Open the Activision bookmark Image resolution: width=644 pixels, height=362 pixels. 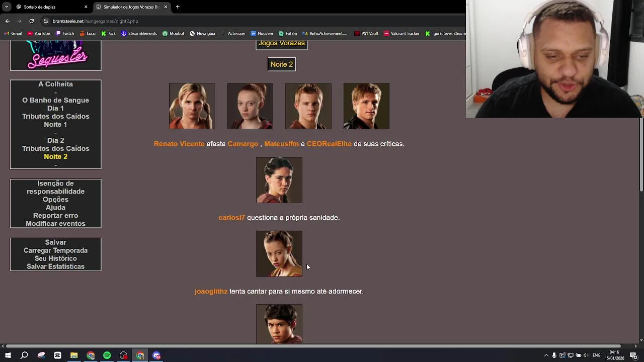(x=233, y=34)
